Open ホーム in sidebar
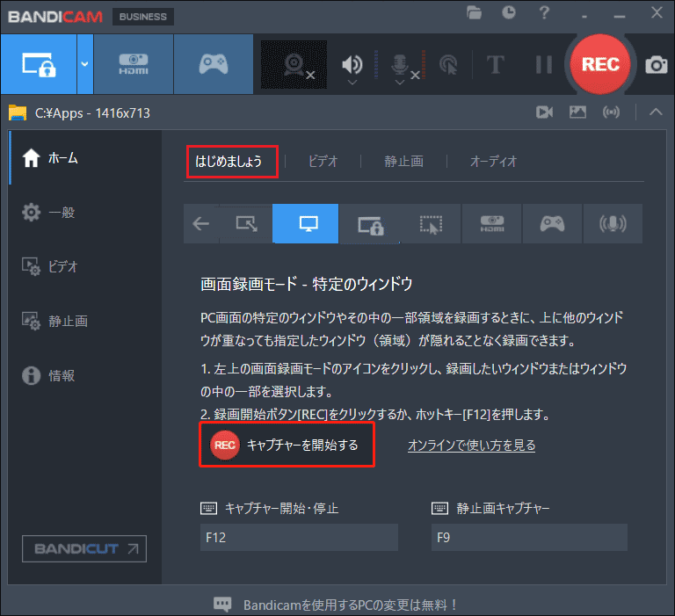The width and height of the screenshot is (675, 616). pos(85,158)
